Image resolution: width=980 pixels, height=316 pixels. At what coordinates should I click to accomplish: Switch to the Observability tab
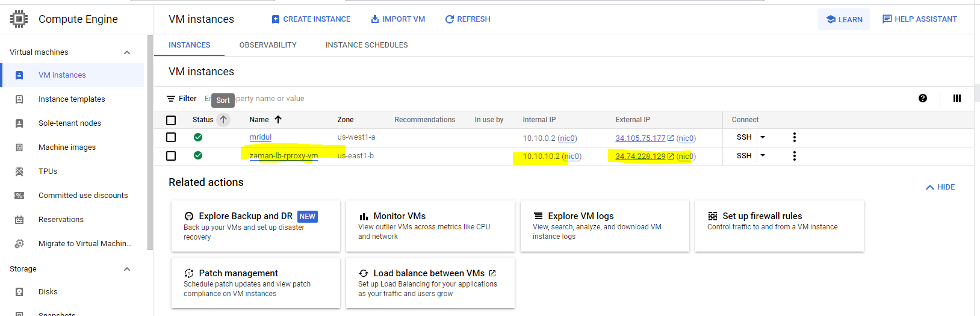[x=268, y=45]
